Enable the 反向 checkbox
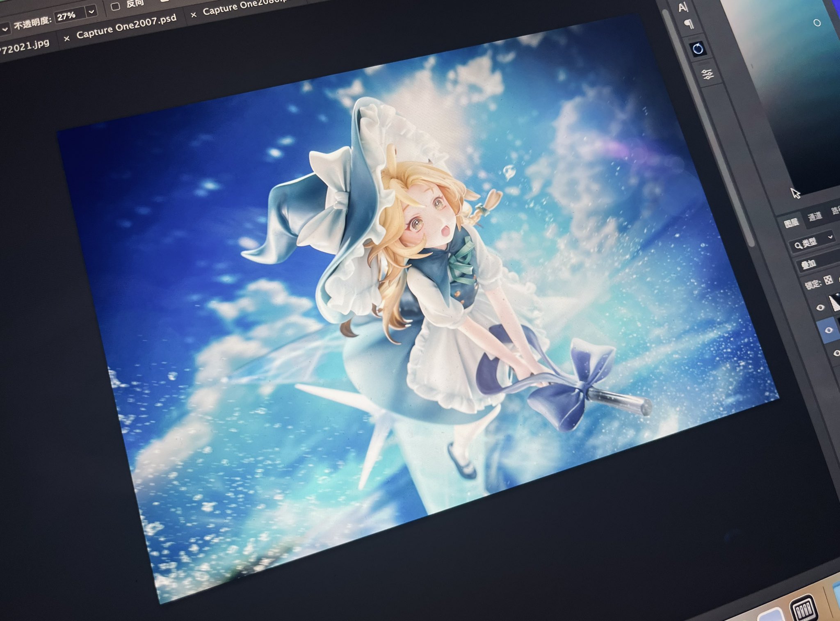 pyautogui.click(x=116, y=6)
